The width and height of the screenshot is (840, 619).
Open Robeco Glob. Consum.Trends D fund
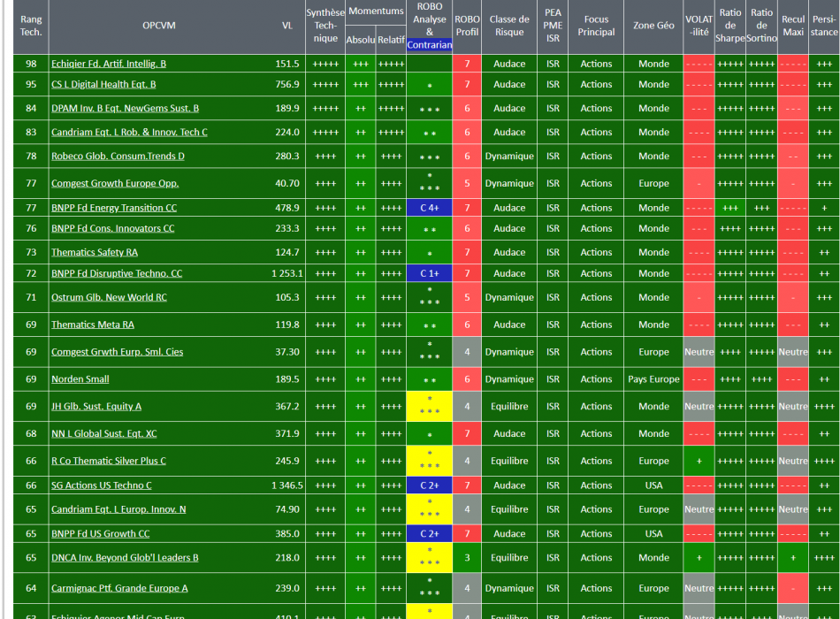click(118, 156)
